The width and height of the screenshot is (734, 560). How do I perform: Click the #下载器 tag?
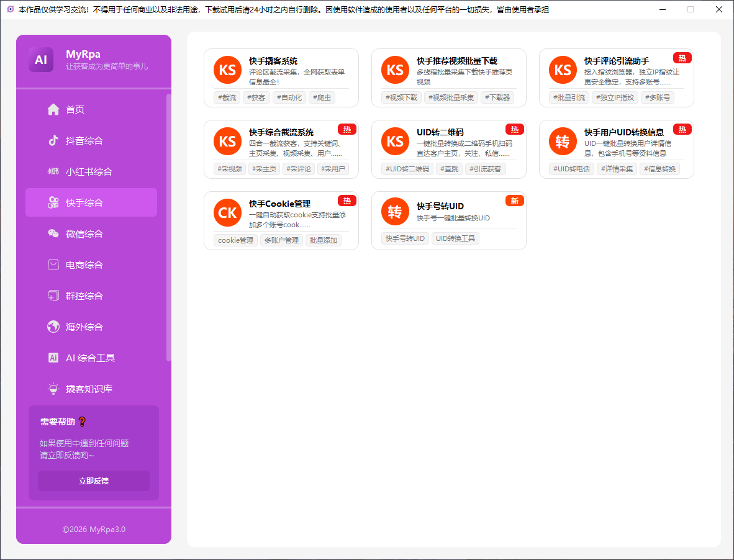pyautogui.click(x=497, y=97)
